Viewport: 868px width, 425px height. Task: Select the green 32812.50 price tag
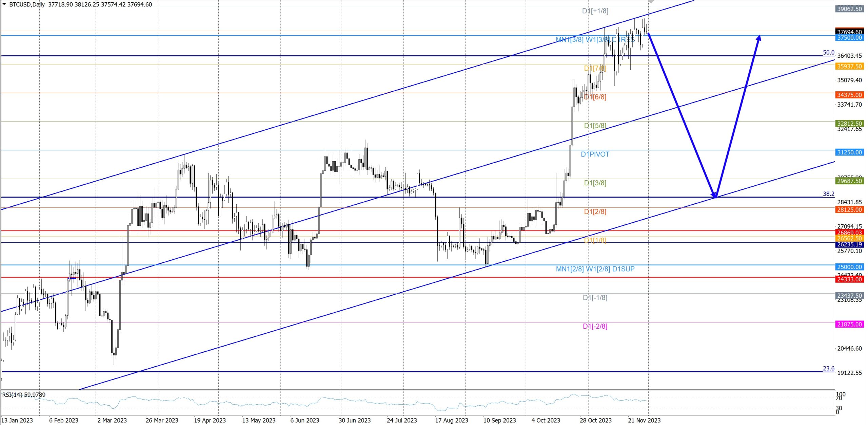coord(849,123)
